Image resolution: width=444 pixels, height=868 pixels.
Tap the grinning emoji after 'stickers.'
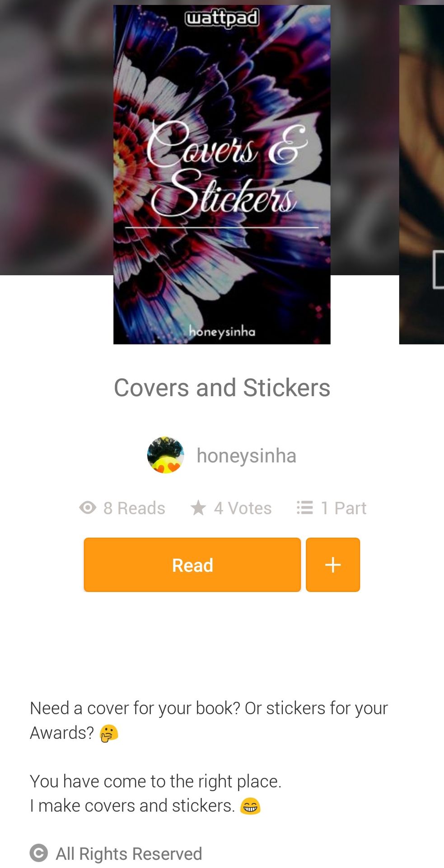tap(250, 806)
